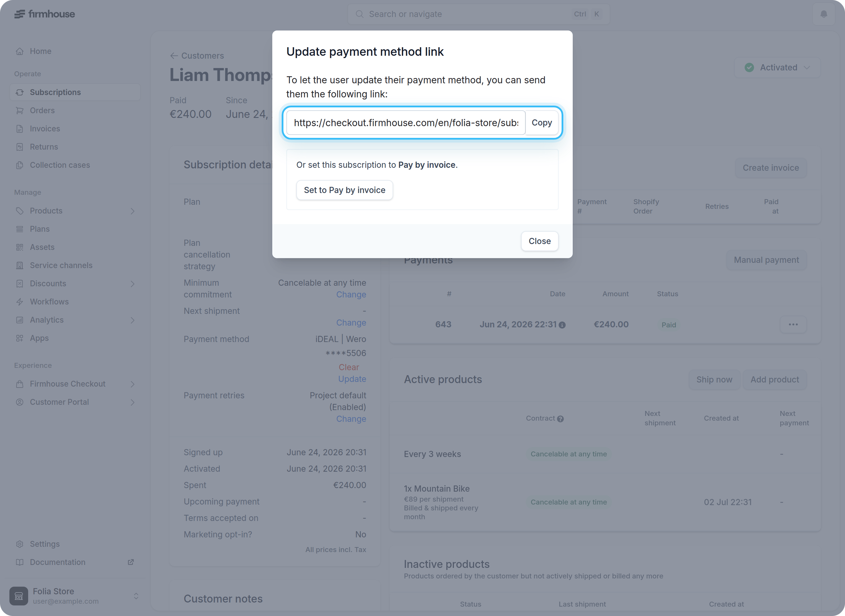The width and height of the screenshot is (845, 616).
Task: Click Clear payment method link
Action: tap(349, 367)
